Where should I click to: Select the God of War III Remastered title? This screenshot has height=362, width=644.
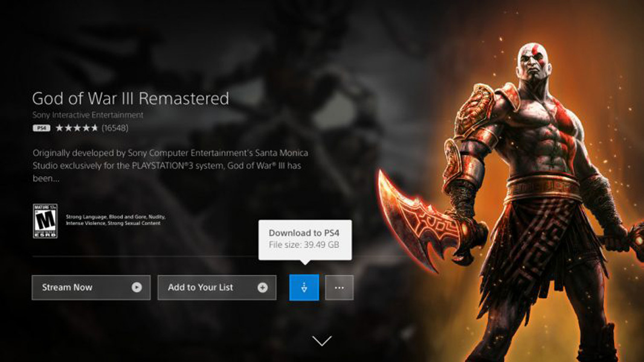[130, 98]
